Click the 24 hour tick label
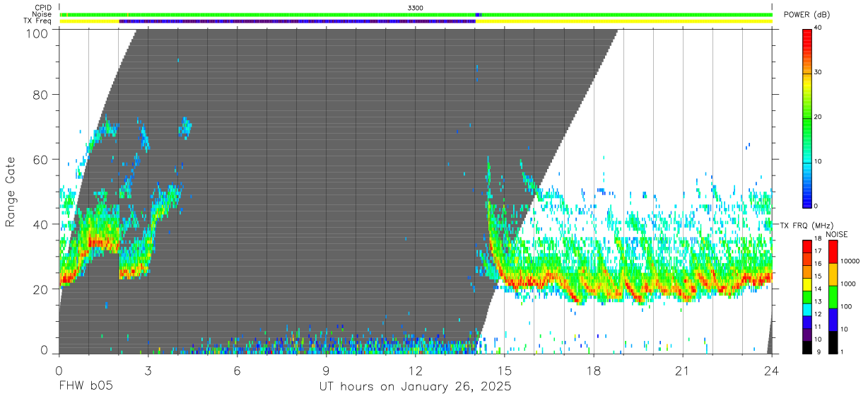Viewport: 868px width, 401px height. tap(772, 371)
